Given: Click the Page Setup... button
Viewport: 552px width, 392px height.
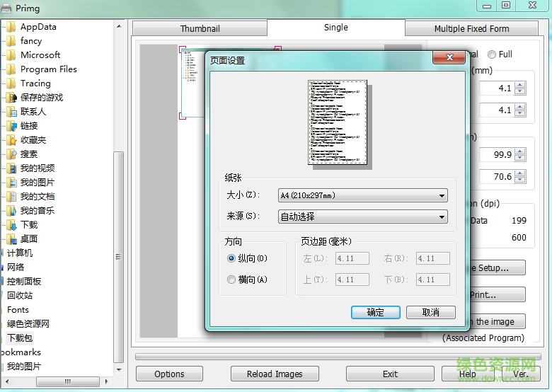Looking at the screenshot, I should coord(498,267).
